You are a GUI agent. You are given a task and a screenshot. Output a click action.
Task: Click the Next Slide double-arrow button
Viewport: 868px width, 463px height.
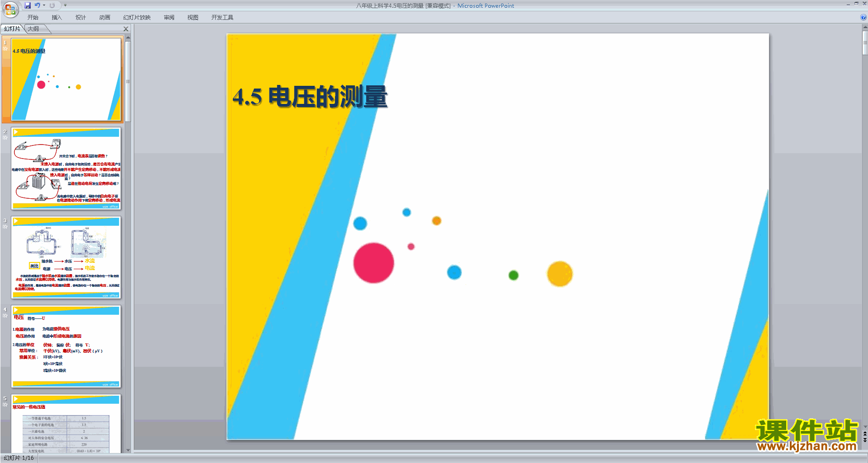pyautogui.click(x=865, y=440)
